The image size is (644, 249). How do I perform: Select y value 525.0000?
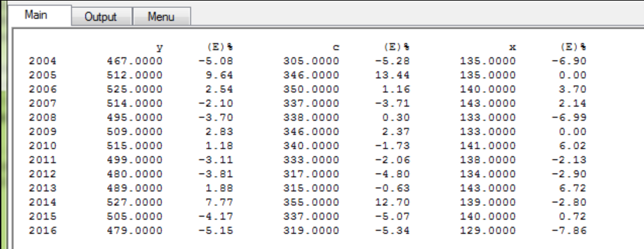pos(135,89)
